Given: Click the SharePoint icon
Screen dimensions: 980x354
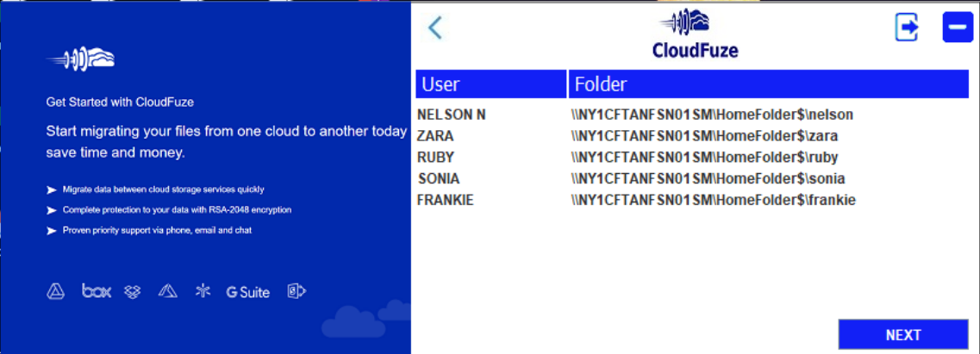Looking at the screenshot, I should tap(296, 291).
